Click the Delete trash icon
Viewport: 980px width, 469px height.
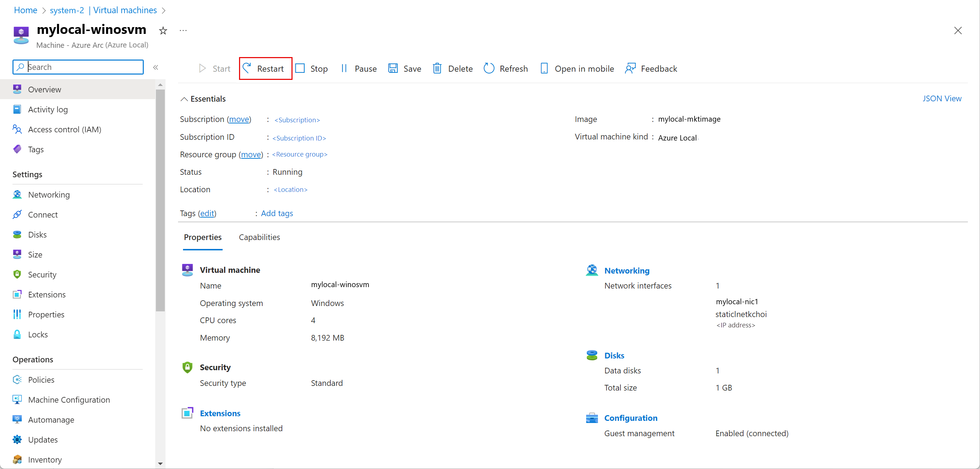tap(437, 68)
